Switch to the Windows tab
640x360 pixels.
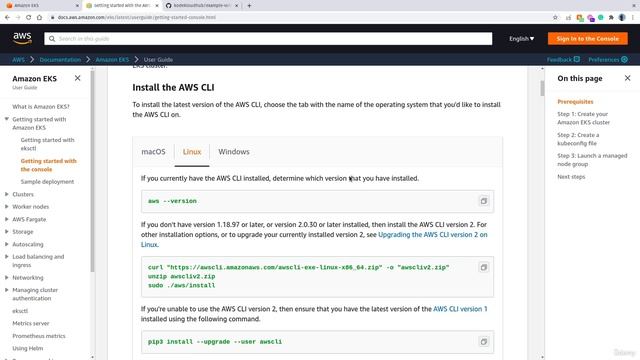tap(233, 152)
